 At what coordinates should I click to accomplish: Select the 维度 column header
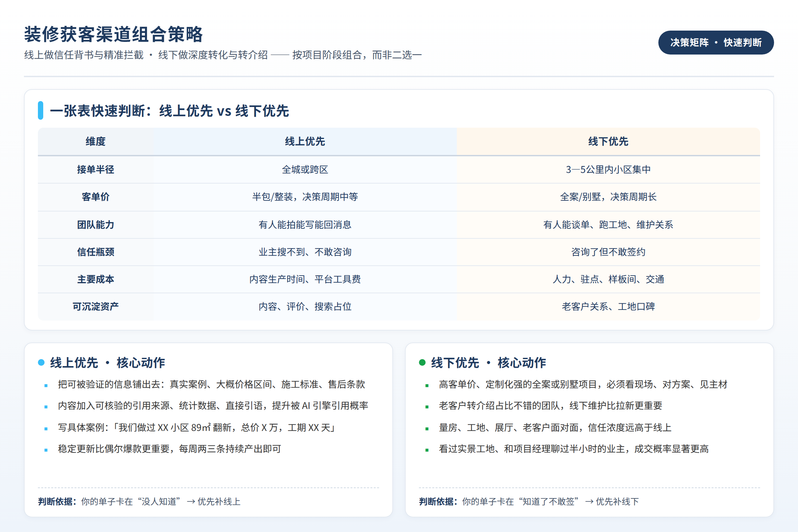pyautogui.click(x=95, y=142)
